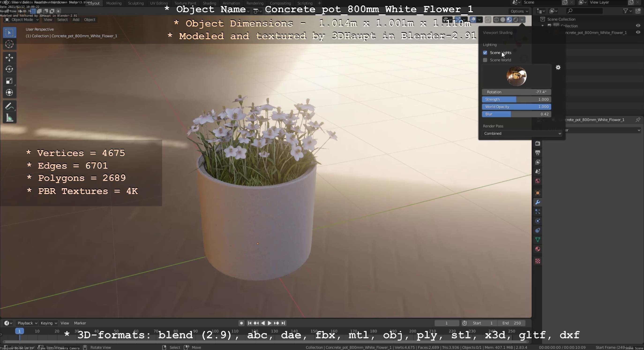Screen dimensions: 644x350
Task: Open the Outliner display mode dropdown
Action: (x=541, y=11)
